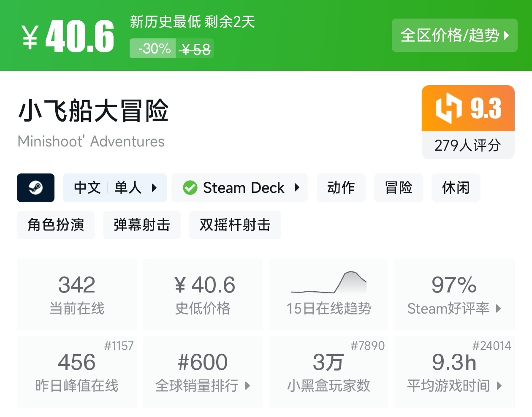The width and height of the screenshot is (532, 417).
Task: Open the 昨日峰值在线 stat tile
Action: pos(77,371)
